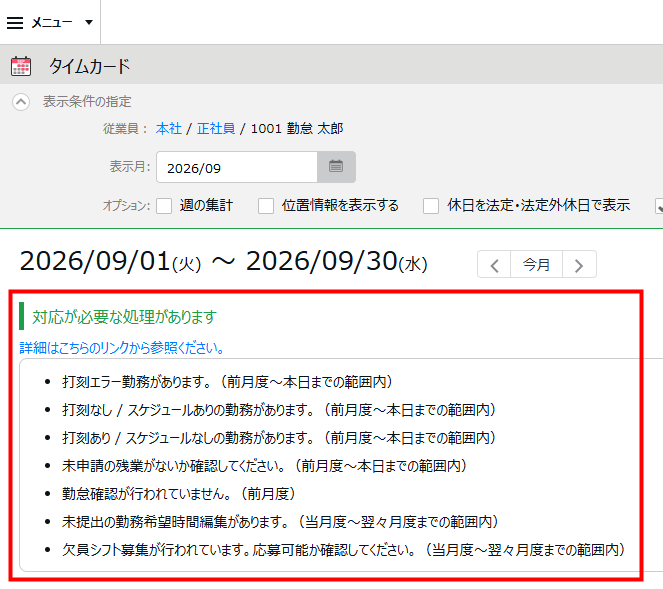Go to next month arrow
663x589 pixels.
coord(579,265)
